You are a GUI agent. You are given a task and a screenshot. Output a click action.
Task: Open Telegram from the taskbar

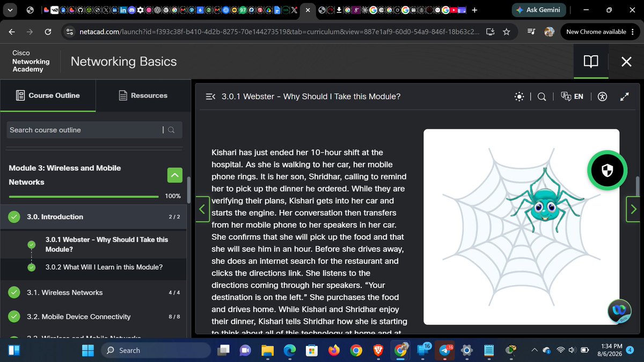click(444, 350)
